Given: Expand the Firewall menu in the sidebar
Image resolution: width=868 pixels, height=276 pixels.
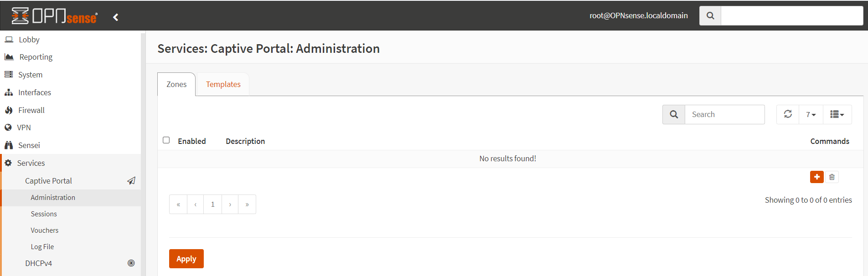Looking at the screenshot, I should [x=31, y=110].
